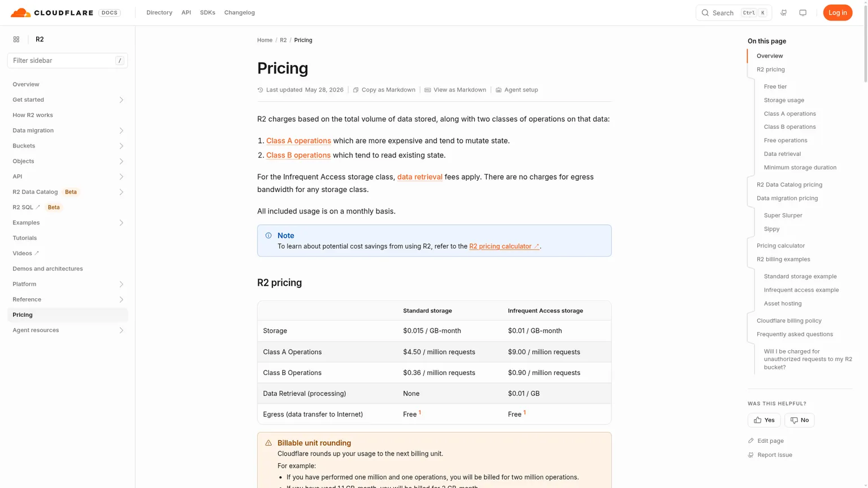Image resolution: width=868 pixels, height=488 pixels.
Task: Click the thumbs-up Yes feedback button
Action: click(764, 420)
